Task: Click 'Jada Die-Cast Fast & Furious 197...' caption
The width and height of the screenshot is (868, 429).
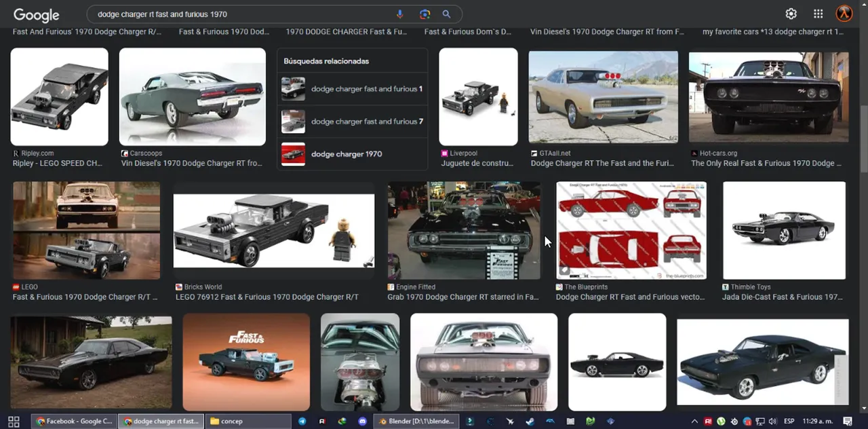Action: point(783,297)
